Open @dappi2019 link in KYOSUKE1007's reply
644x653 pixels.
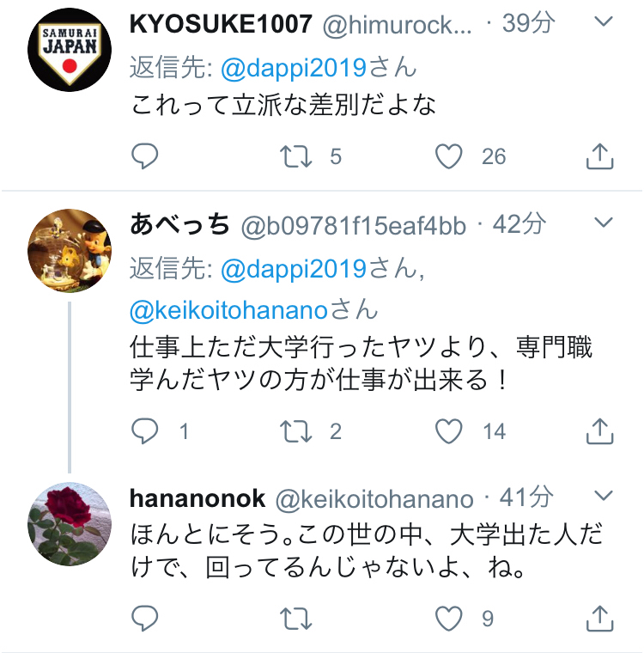coord(294,69)
